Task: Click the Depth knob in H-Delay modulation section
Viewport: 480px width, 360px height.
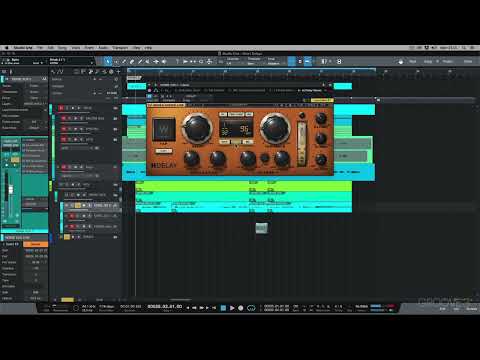Action: pyautogui.click(x=192, y=158)
